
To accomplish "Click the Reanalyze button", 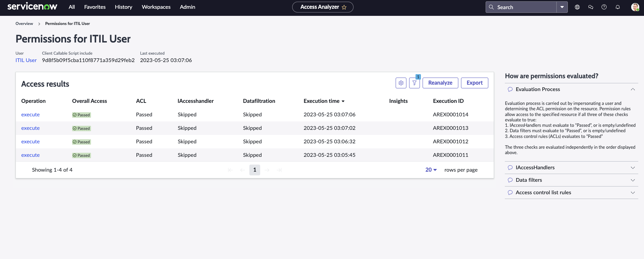I will pos(440,83).
